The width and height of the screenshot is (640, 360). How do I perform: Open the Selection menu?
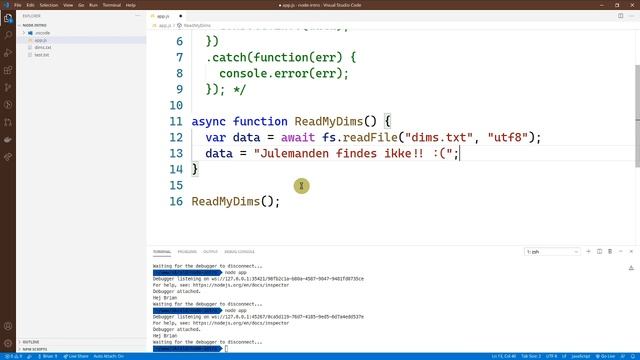point(49,5)
